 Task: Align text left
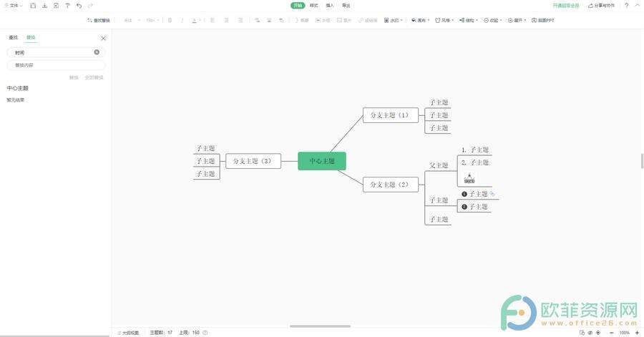tap(213, 20)
